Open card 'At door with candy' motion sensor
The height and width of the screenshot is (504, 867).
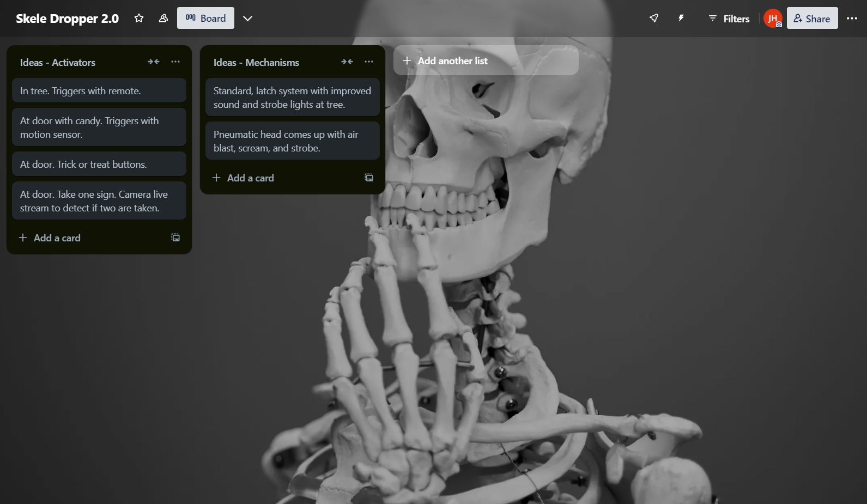coord(99,127)
